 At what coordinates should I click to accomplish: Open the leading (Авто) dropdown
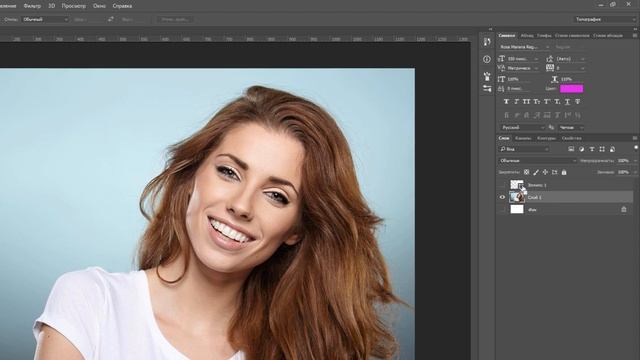[x=570, y=59]
